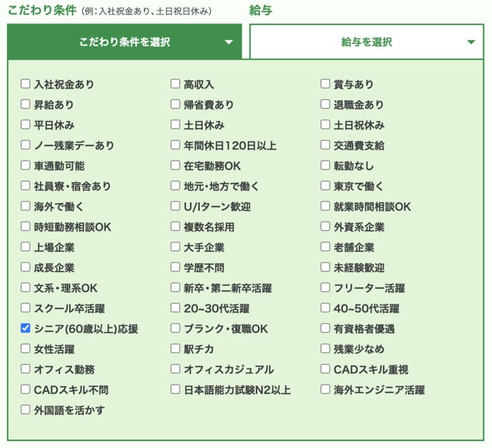Check the 高収入 checkbox
Image resolution: width=492 pixels, height=448 pixels.
[175, 84]
